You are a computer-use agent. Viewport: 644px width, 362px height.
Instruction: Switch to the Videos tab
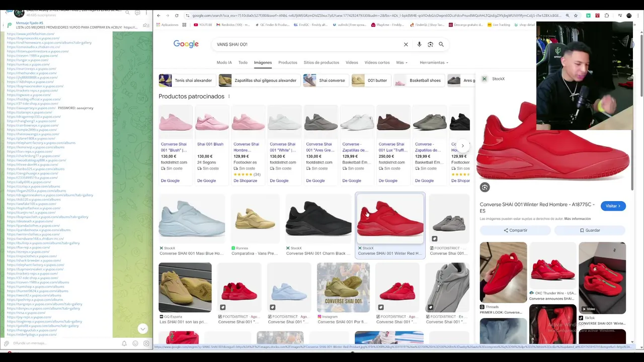pyautogui.click(x=352, y=62)
